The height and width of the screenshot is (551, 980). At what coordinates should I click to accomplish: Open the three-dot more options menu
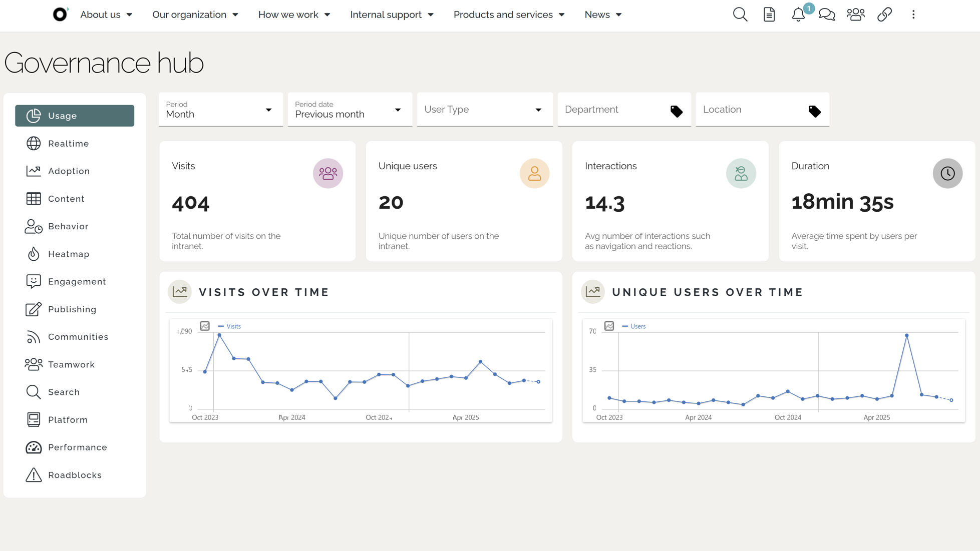coord(913,15)
